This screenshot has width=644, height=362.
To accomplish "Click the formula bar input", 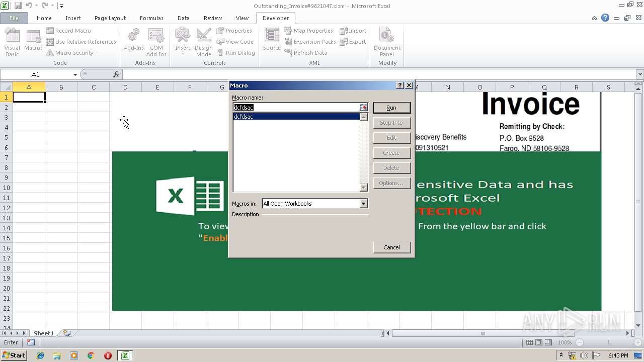I will pyautogui.click(x=379, y=74).
